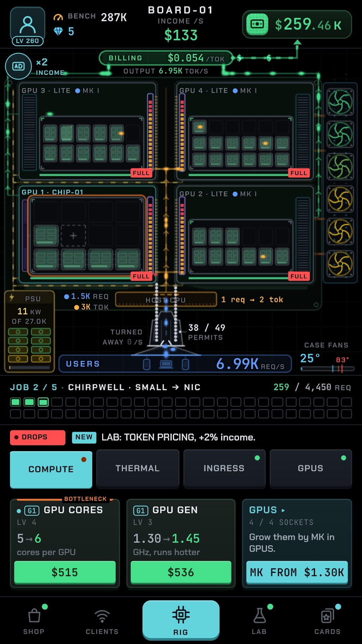Tap the PSU 11 KW power readout

(x=29, y=311)
